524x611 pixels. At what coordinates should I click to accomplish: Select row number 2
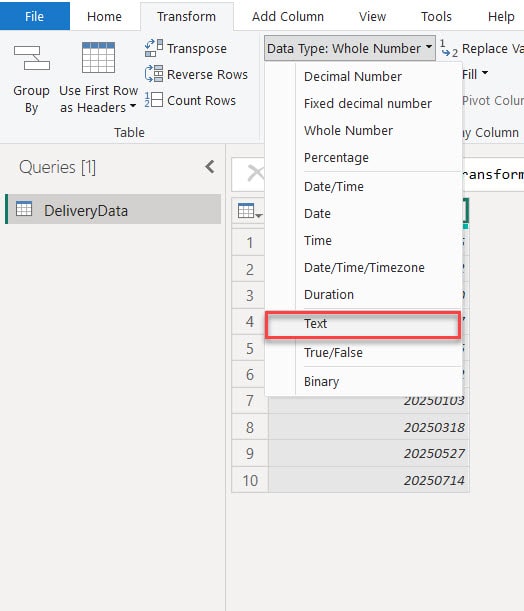tap(250, 269)
